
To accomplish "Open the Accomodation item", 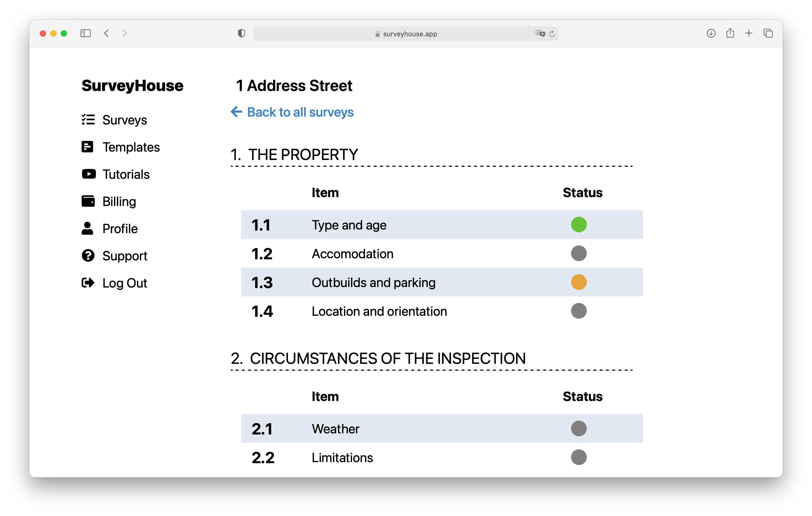I will pyautogui.click(x=352, y=254).
